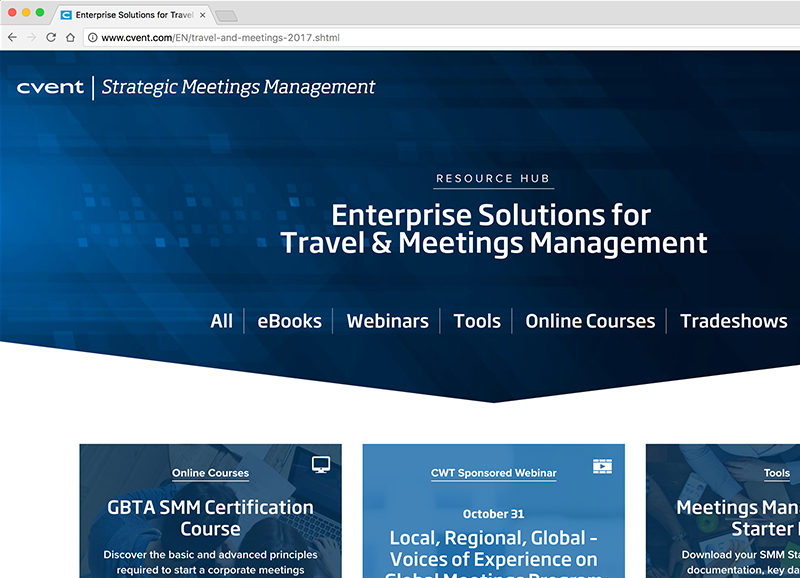
Task: Click the Cvent logo in header
Action: 50,87
